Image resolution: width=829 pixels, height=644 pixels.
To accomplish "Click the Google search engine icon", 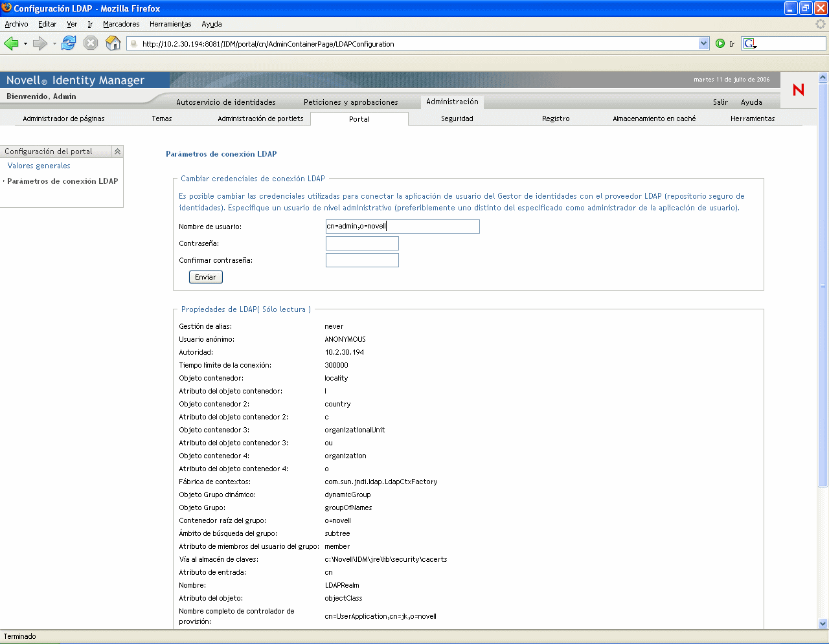I will 750,43.
